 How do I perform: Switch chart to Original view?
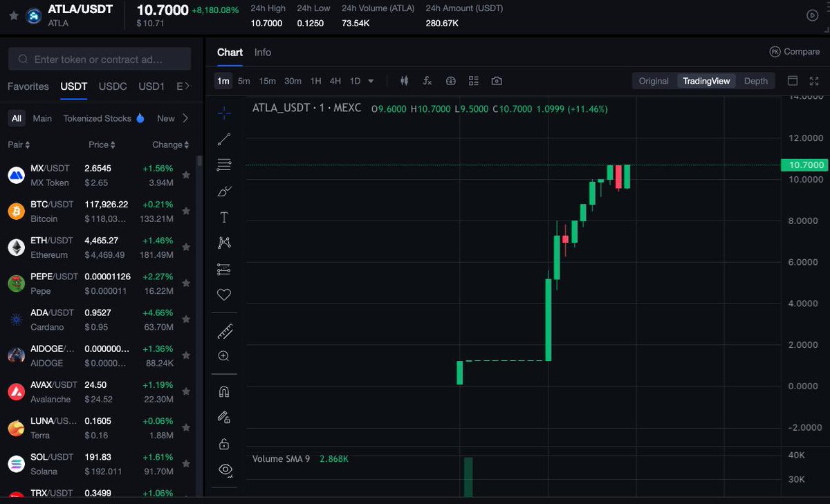(654, 81)
